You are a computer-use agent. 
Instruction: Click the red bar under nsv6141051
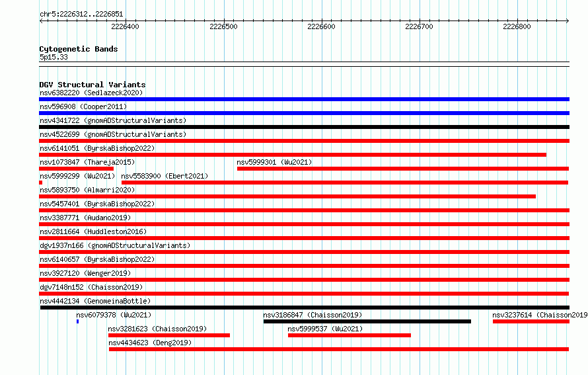[293, 155]
